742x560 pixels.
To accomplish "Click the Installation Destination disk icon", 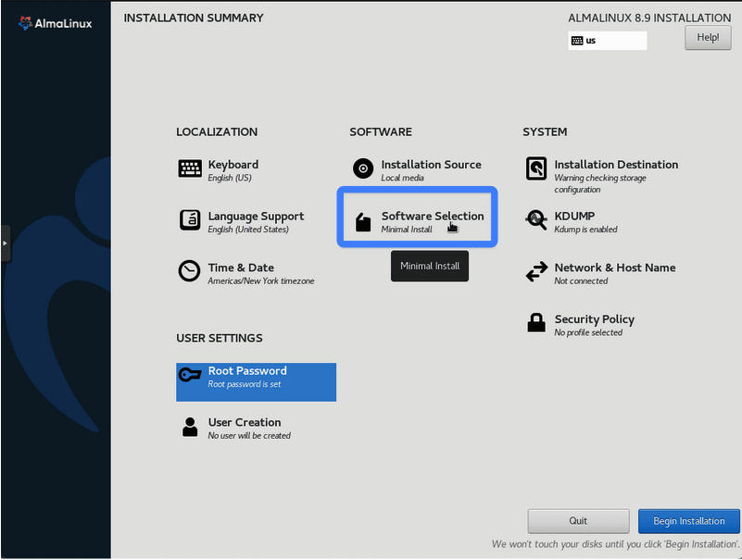I will click(x=536, y=168).
